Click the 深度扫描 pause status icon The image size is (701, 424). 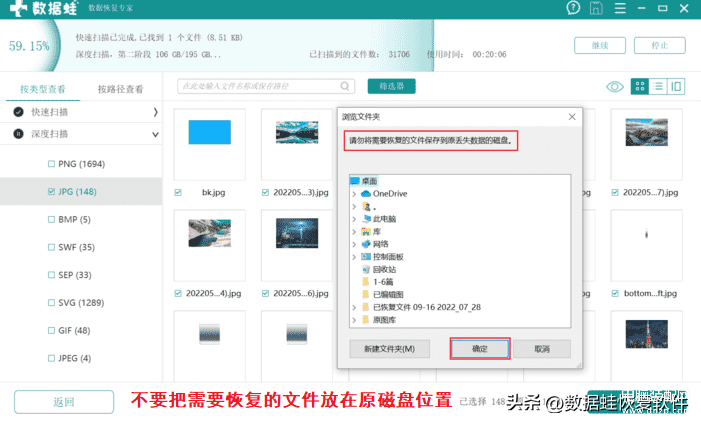(x=18, y=134)
